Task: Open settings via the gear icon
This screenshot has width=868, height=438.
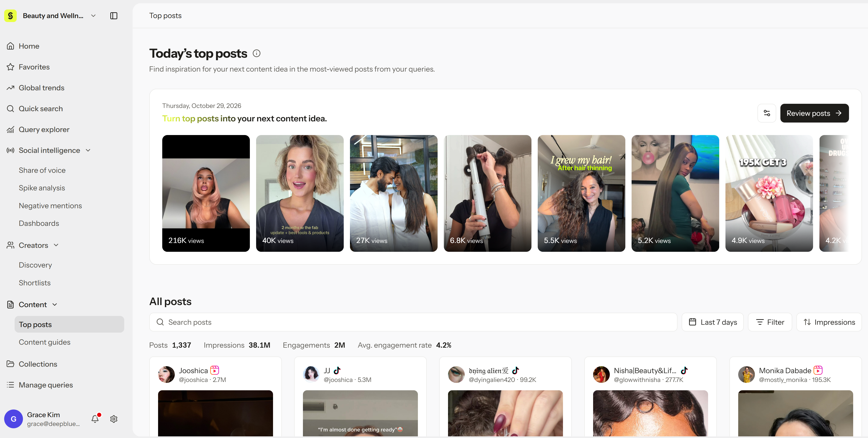Action: 114,419
